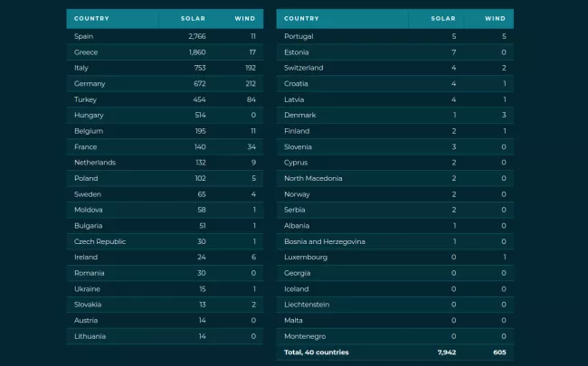Select Ireland's solar value 24
Image resolution: width=588 pixels, height=366 pixels.
click(x=202, y=258)
